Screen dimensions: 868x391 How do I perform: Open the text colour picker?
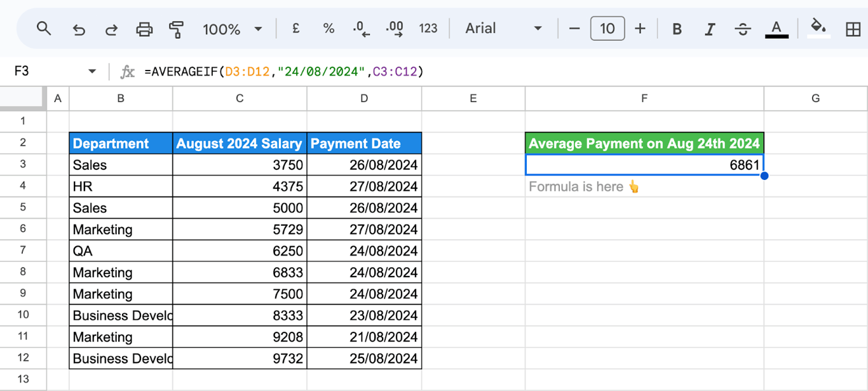point(776,29)
